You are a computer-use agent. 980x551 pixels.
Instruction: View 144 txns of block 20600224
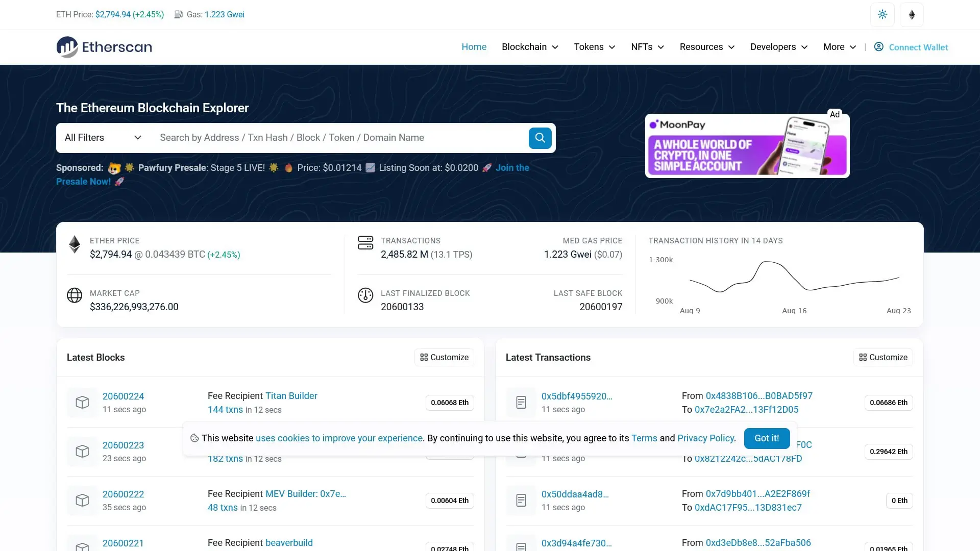click(225, 410)
